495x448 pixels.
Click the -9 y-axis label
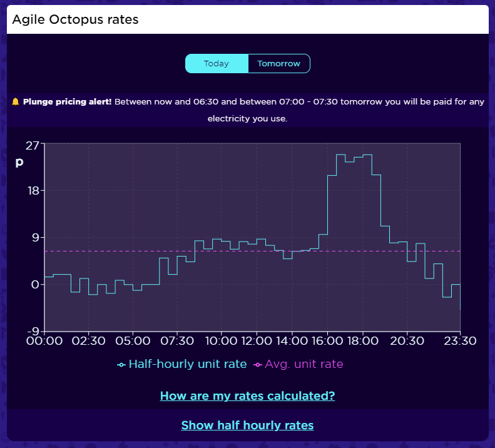[33, 331]
